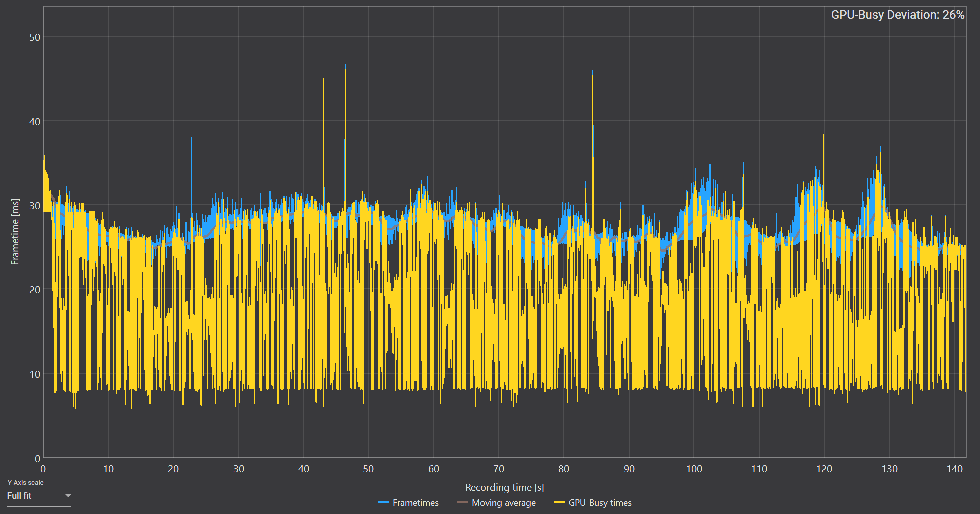The image size is (980, 514).
Task: Click the y-axis tick label 50
Action: pyautogui.click(x=35, y=37)
